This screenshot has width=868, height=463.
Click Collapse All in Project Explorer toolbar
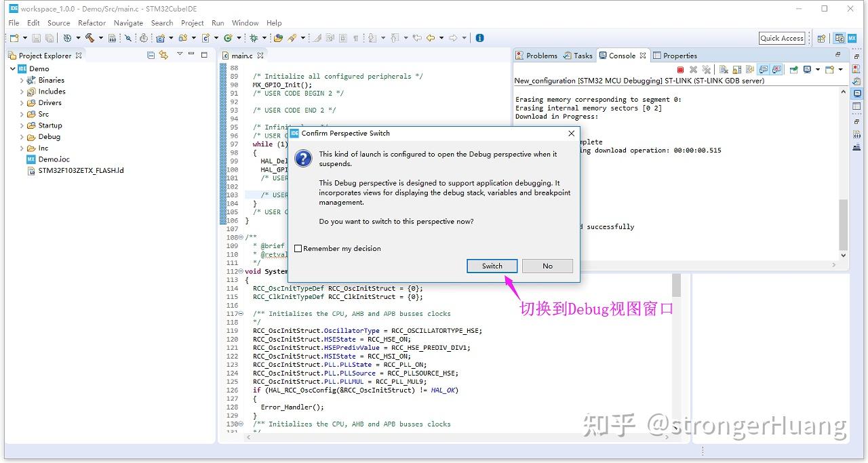tap(151, 55)
